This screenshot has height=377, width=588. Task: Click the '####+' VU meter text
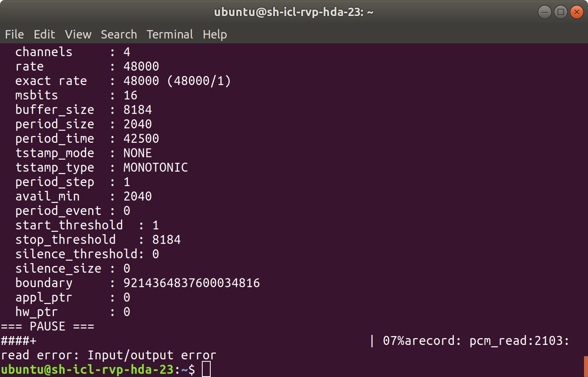pos(19,341)
